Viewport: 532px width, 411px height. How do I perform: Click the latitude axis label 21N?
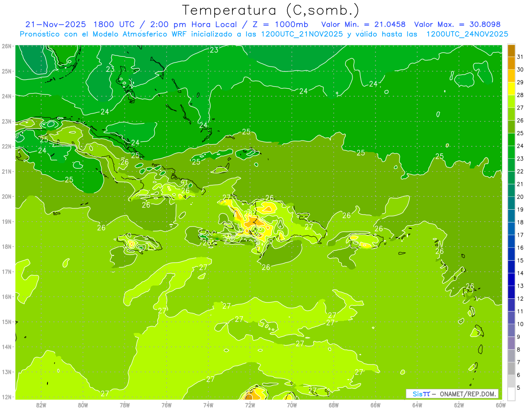7,171
